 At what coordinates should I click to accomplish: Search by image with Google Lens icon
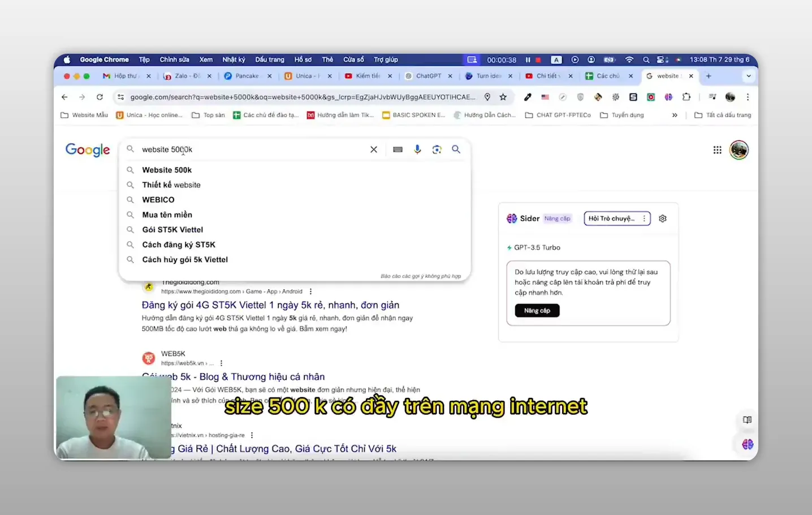point(437,149)
